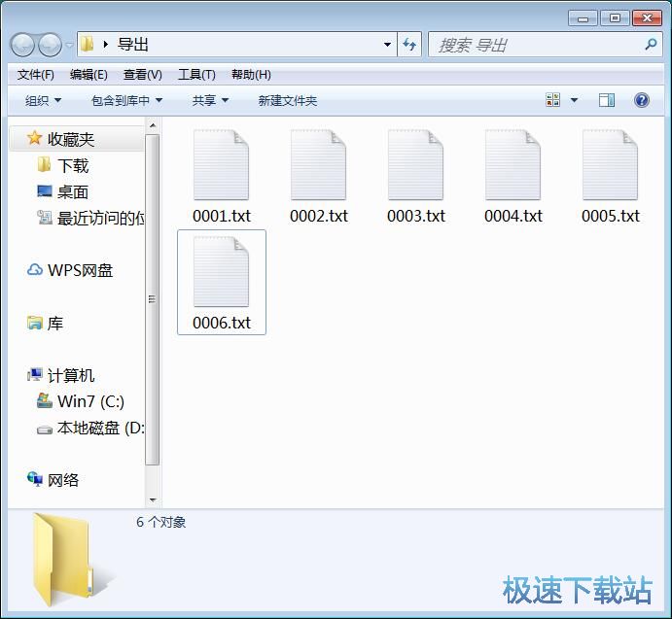Select 桌面 in navigation pane
672x619 pixels.
click(63, 191)
